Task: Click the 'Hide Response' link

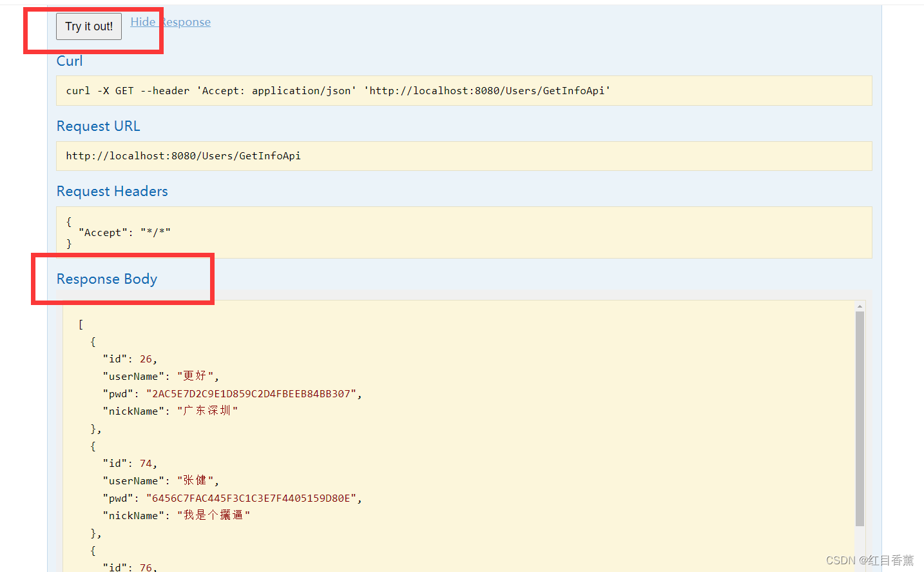Action: click(170, 21)
